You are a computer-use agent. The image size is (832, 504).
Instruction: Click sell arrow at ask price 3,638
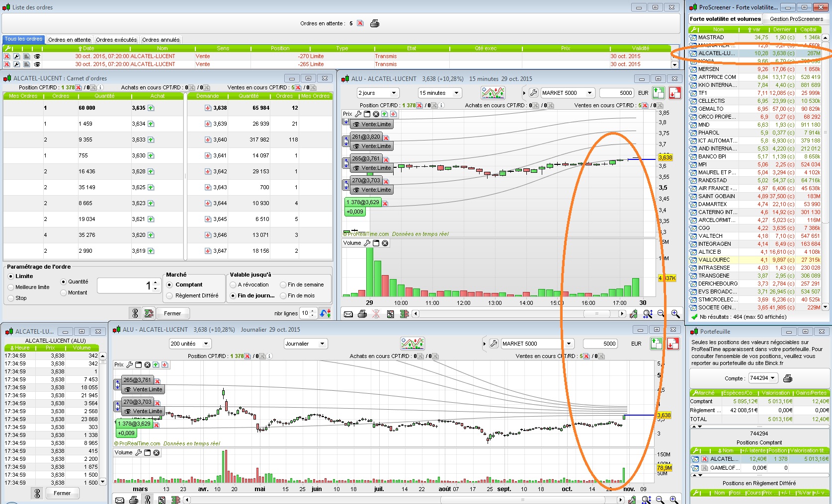[x=208, y=108]
